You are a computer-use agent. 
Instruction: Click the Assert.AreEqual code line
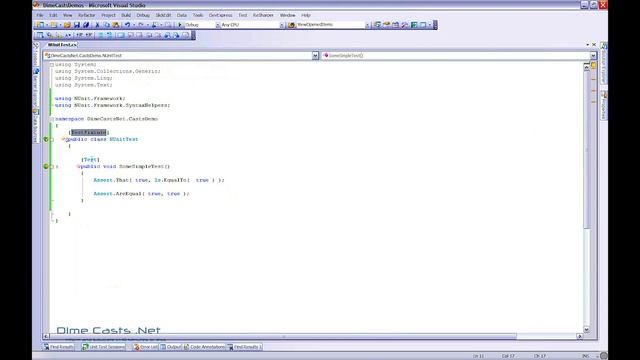(141, 193)
